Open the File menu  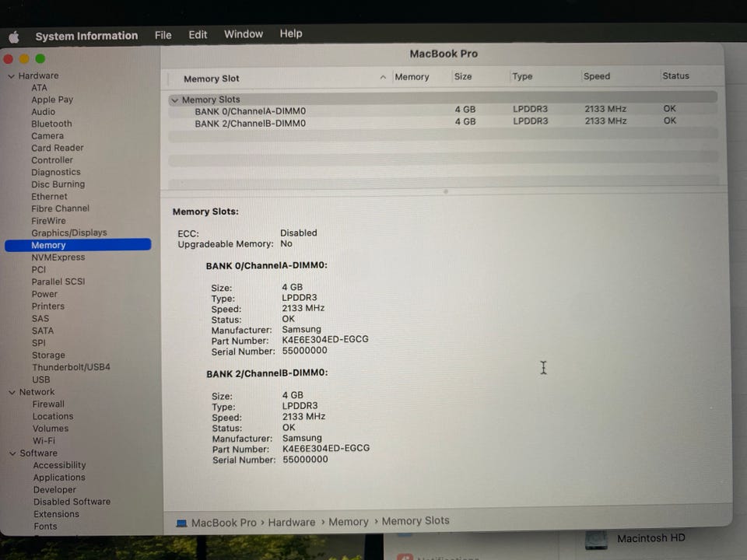pos(163,35)
